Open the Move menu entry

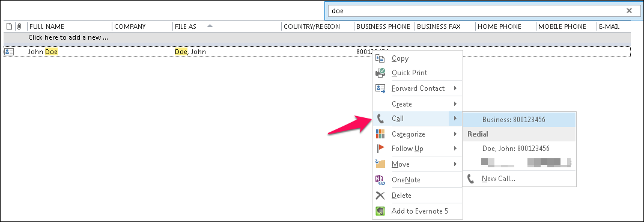[417, 164]
